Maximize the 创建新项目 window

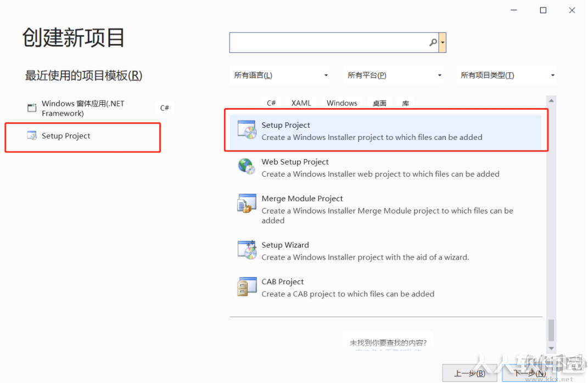543,10
